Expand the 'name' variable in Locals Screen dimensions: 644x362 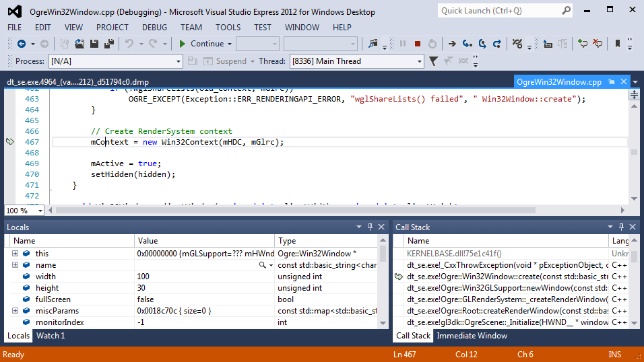point(15,265)
